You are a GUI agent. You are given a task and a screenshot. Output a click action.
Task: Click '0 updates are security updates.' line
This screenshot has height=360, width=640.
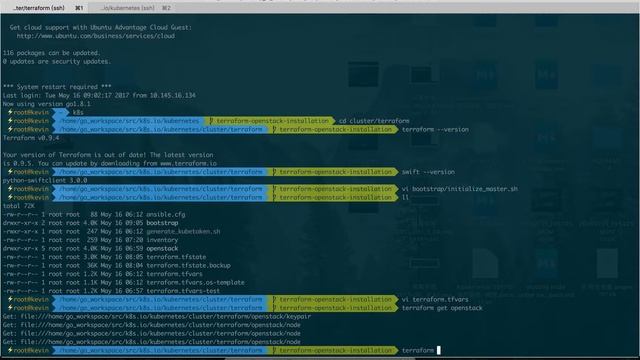57,62
